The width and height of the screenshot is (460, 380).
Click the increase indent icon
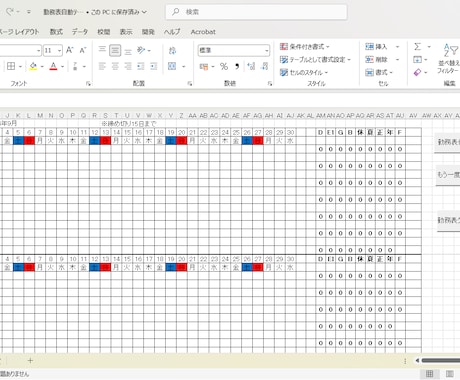pyautogui.click(x=154, y=66)
